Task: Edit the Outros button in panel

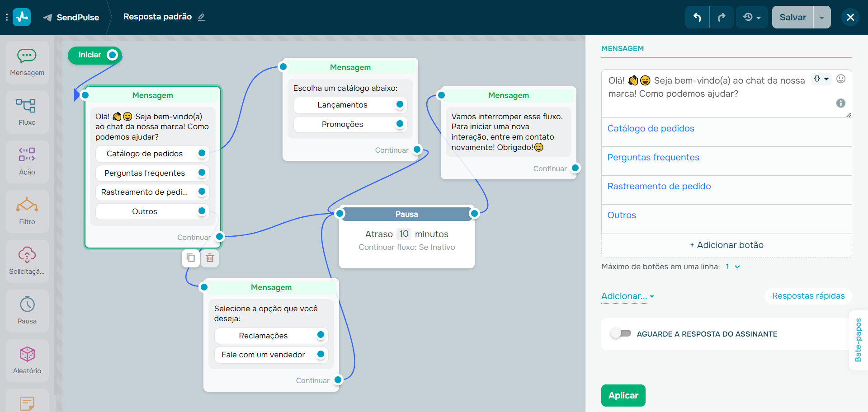Action: pos(726,219)
